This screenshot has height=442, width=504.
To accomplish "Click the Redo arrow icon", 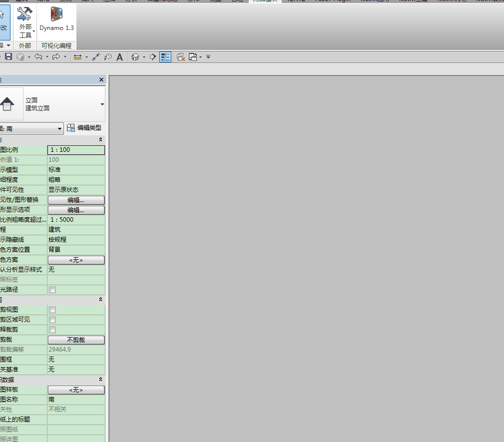I will pos(56,57).
